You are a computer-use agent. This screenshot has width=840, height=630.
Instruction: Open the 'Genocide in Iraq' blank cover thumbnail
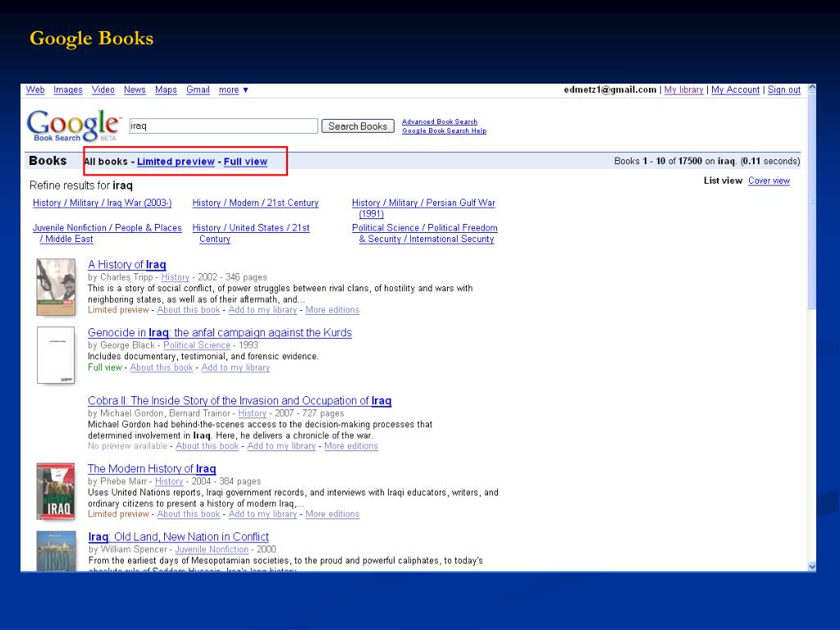point(56,355)
